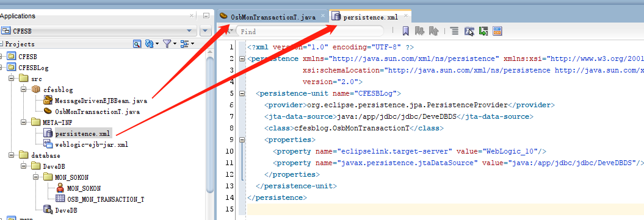The height and width of the screenshot is (220, 644).
Task: Collapse the cfesblog package node
Action: coord(23,90)
